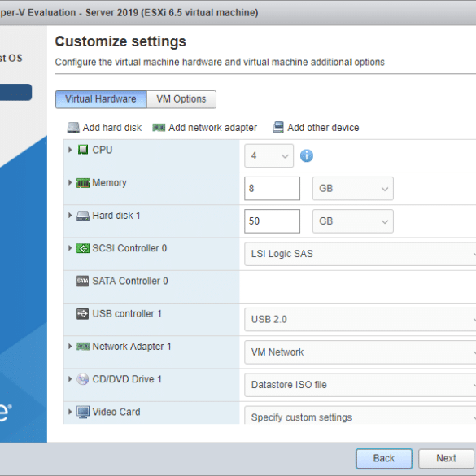
Task: Click the CD/DVD Drive 1 disc icon
Action: click(x=82, y=379)
